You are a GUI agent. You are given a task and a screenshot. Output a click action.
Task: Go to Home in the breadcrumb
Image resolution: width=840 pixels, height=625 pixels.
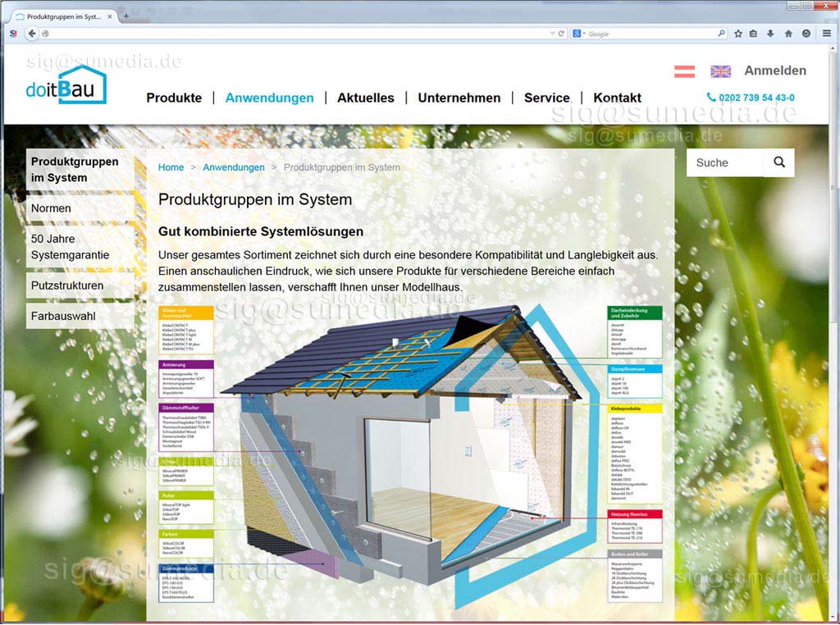click(171, 167)
